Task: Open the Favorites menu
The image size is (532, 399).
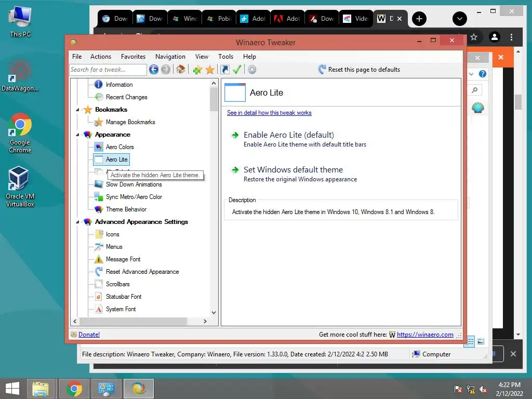Action: (134, 57)
